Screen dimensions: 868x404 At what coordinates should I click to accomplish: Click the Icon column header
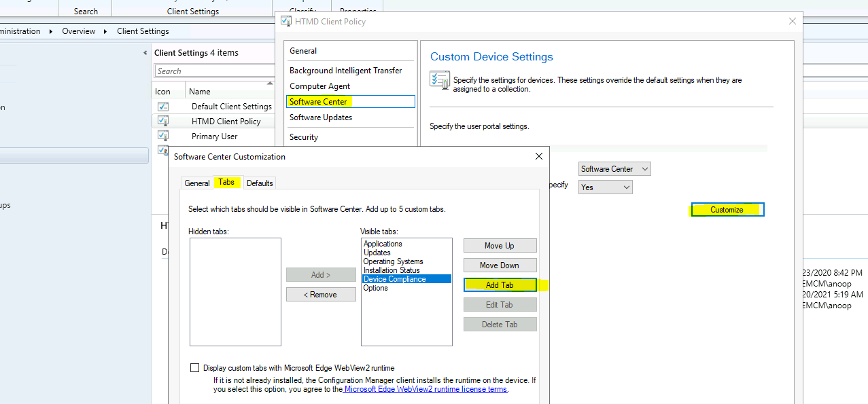(168, 91)
